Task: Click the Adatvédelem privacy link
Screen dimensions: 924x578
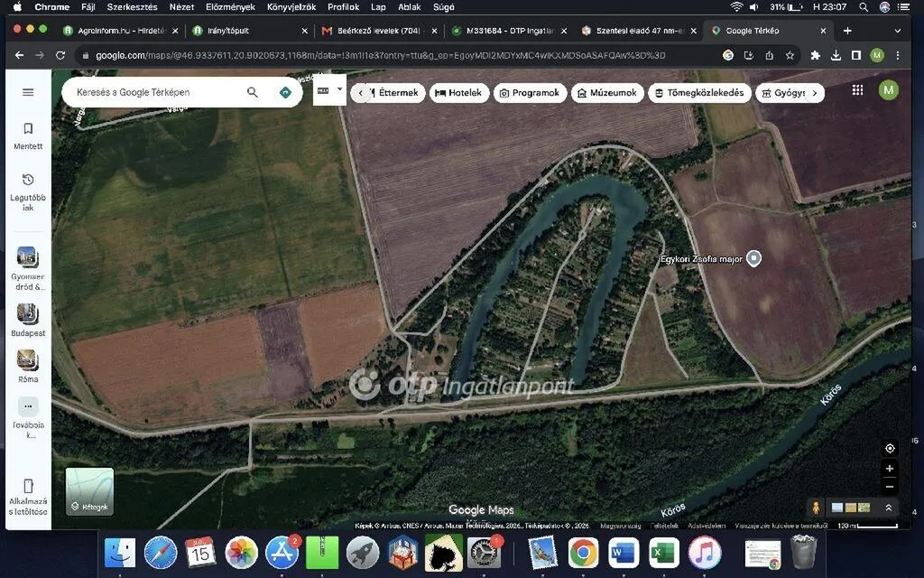Action: 707,526
